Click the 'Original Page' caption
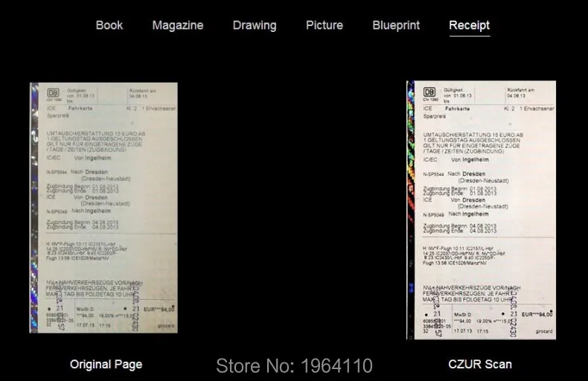 tap(106, 364)
